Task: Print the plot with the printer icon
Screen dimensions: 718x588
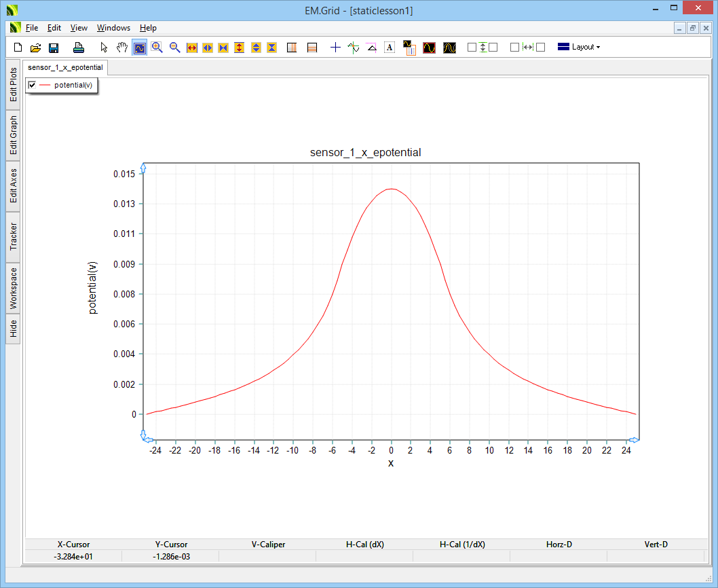Action: click(x=79, y=48)
